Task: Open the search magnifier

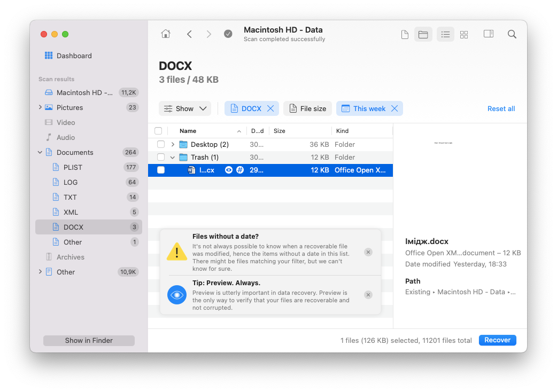Action: pyautogui.click(x=512, y=34)
